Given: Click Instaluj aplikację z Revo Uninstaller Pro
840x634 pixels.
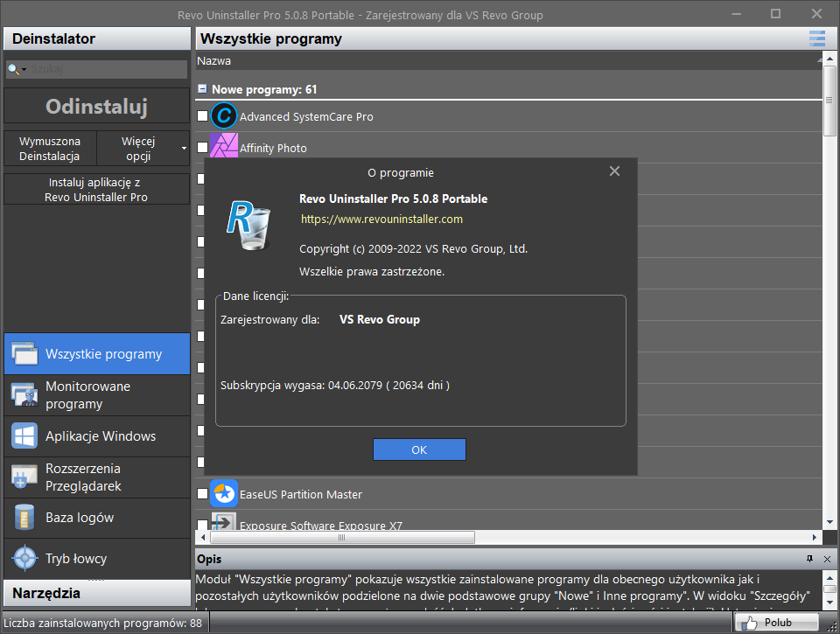Looking at the screenshot, I should point(97,190).
